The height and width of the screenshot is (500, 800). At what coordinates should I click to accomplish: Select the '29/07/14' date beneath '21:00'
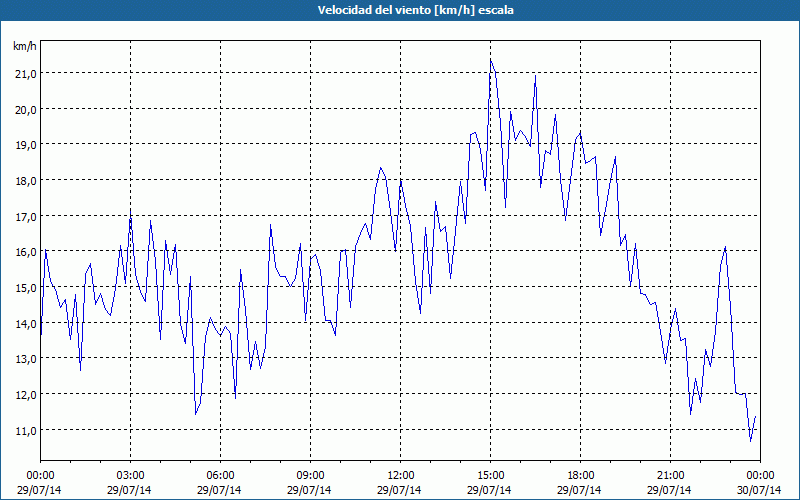pyautogui.click(x=669, y=490)
